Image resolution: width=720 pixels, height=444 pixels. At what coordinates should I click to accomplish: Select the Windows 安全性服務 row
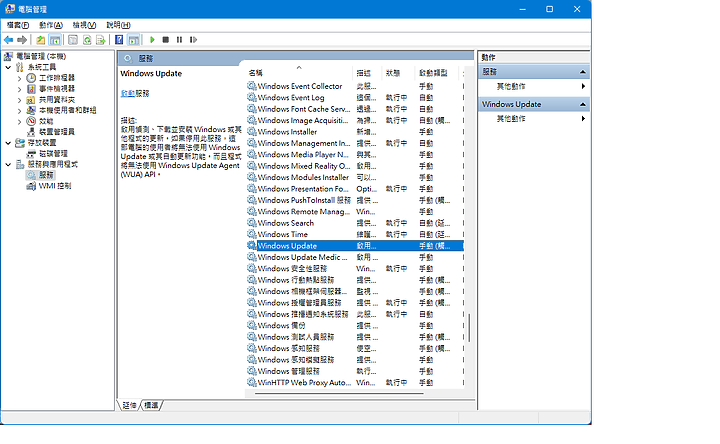355,269
